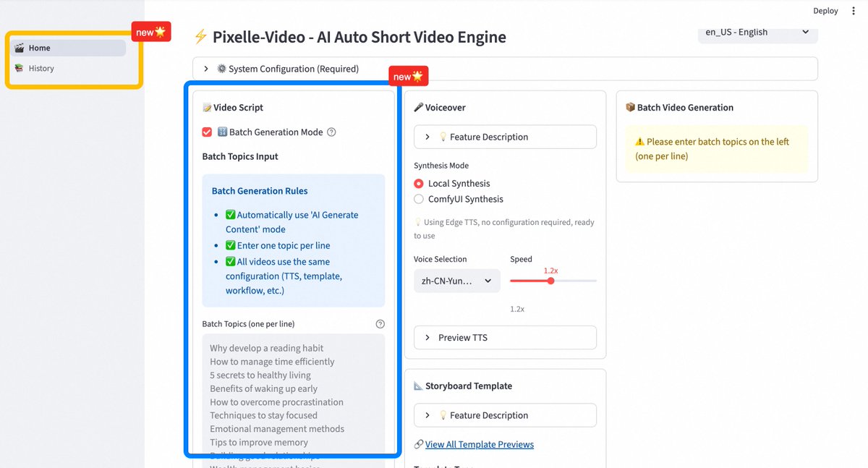868x468 pixels.
Task: Click the Batch Topics Input label
Action: pyautogui.click(x=240, y=156)
